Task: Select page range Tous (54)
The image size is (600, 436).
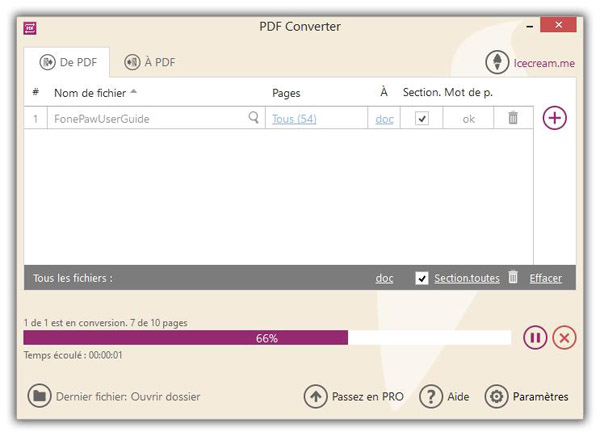Action: pos(294,119)
